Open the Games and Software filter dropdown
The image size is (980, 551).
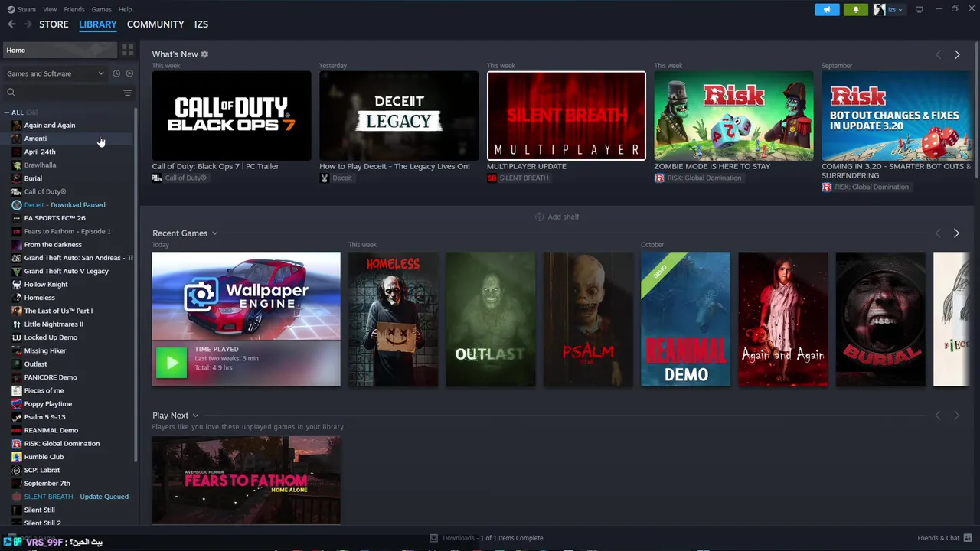pyautogui.click(x=55, y=73)
